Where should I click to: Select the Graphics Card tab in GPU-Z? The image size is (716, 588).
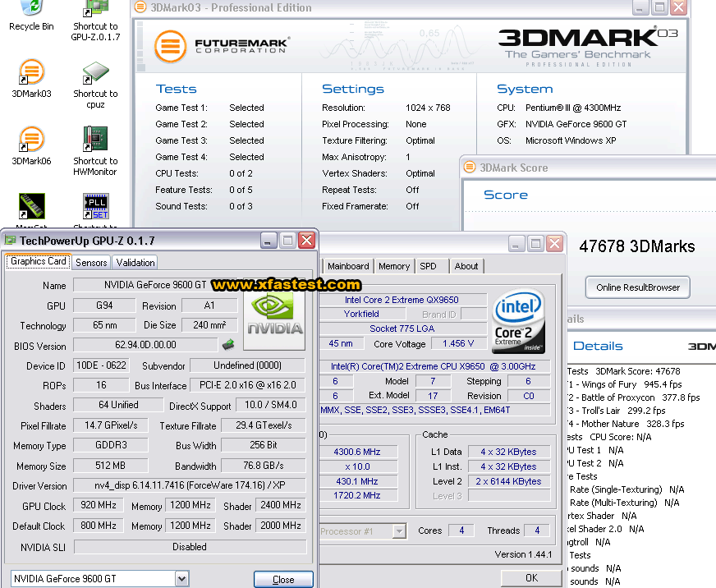coord(39,261)
